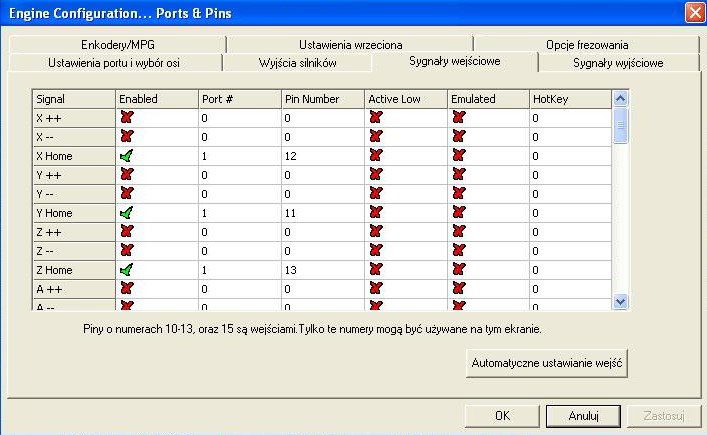
Task: Toggle Emulated for Y Home
Action: pos(459,212)
